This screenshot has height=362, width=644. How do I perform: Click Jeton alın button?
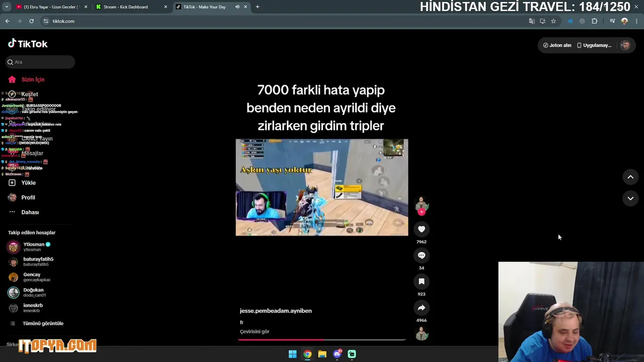point(557,45)
